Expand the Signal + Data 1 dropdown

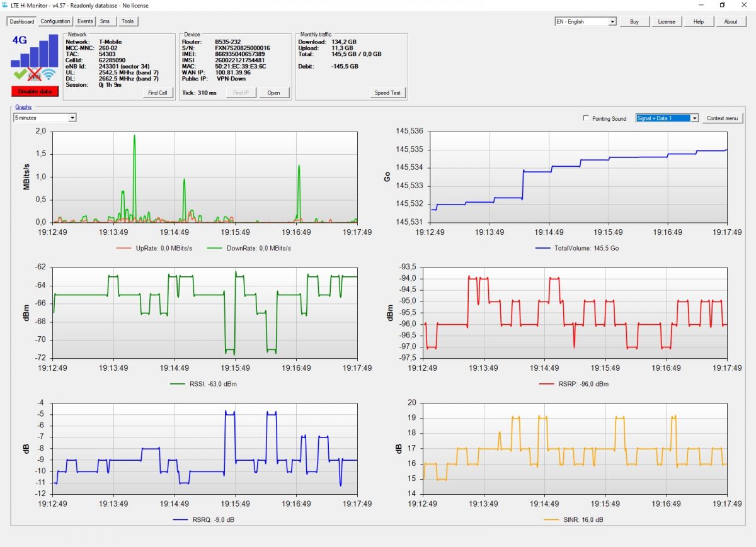point(667,118)
